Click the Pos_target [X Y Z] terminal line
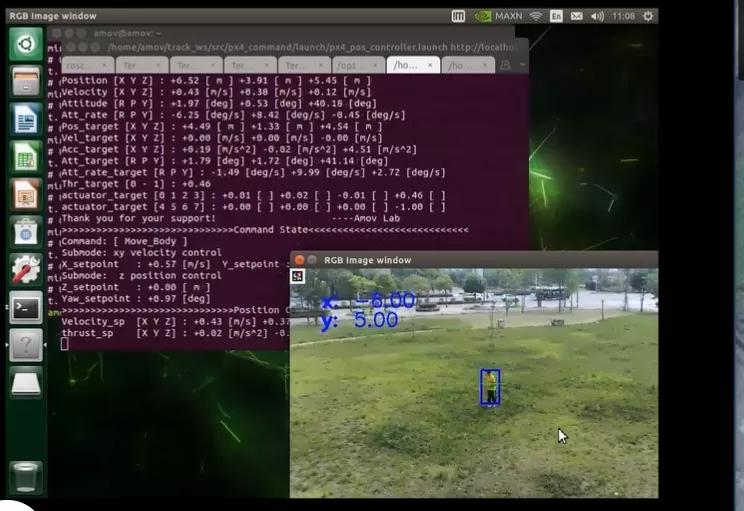Image resolution: width=744 pixels, height=511 pixels. tap(222, 127)
